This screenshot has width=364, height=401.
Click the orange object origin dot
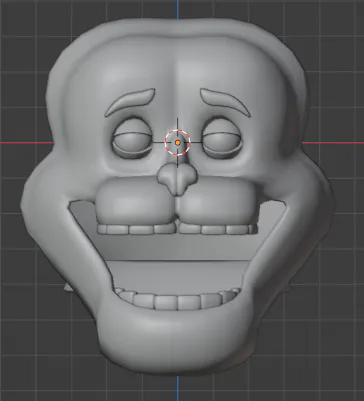[x=178, y=143]
